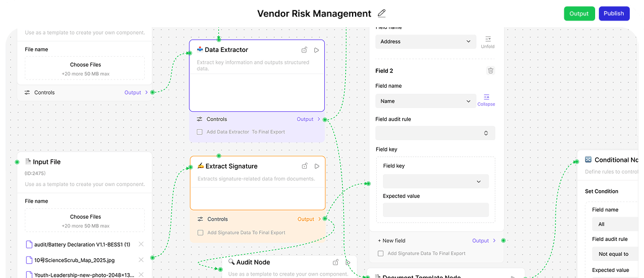
Task: Click the orange Extract Signature Output link
Action: [x=309, y=219]
